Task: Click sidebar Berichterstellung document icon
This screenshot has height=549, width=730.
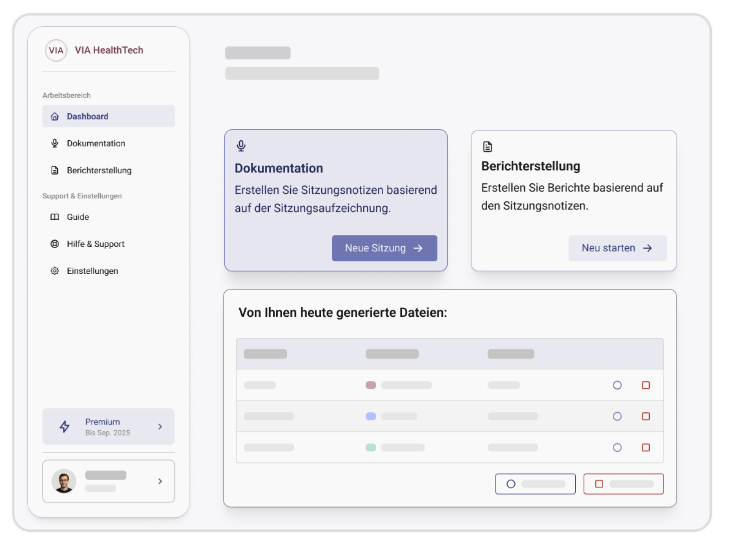Action: coord(54,170)
